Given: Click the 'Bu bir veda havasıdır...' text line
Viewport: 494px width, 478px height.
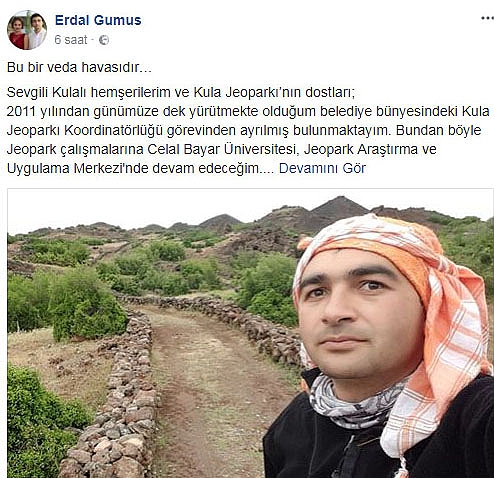Looking at the screenshot, I should click(x=79, y=67).
